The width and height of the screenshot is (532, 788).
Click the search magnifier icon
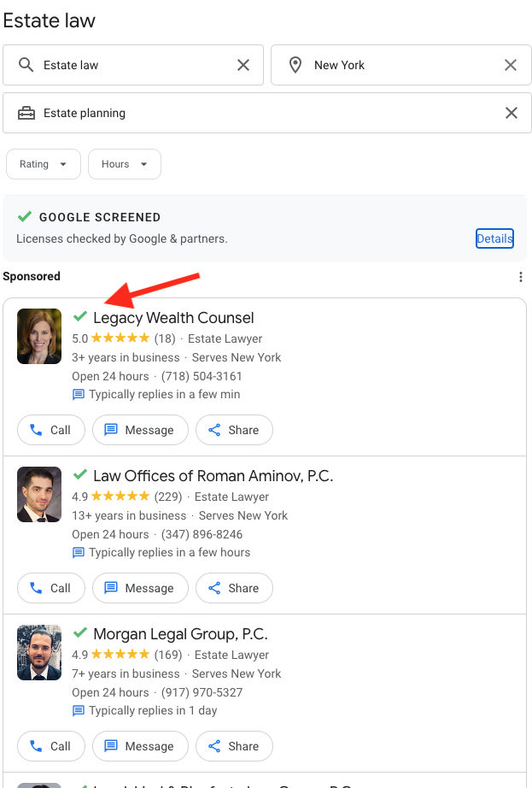point(26,65)
